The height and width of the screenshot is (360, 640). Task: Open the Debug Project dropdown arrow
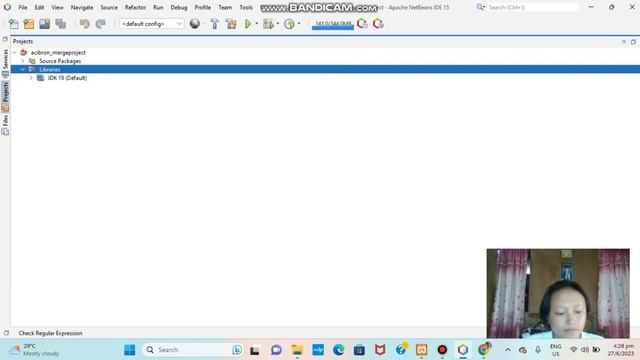tap(278, 24)
